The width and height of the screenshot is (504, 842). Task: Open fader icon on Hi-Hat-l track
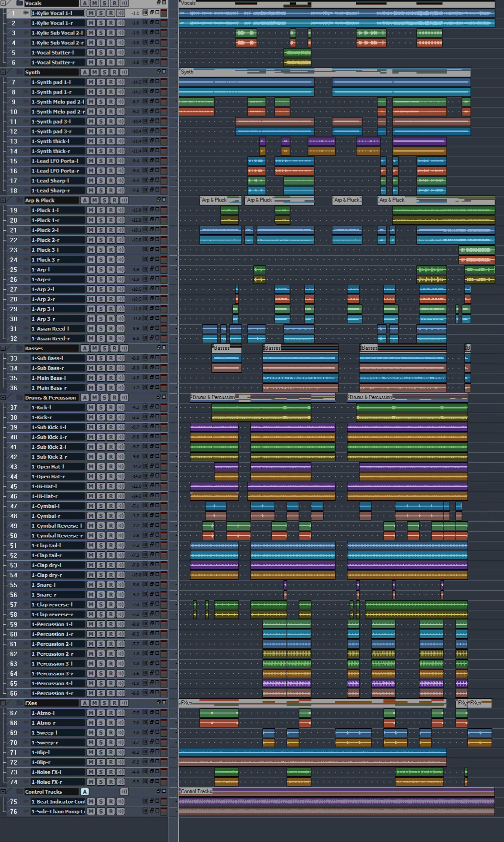145,485
